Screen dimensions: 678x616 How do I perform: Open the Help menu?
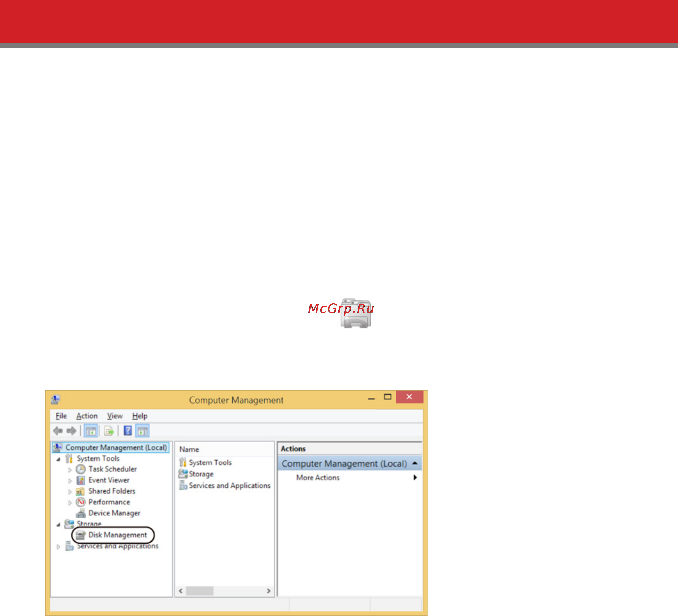coord(140,416)
